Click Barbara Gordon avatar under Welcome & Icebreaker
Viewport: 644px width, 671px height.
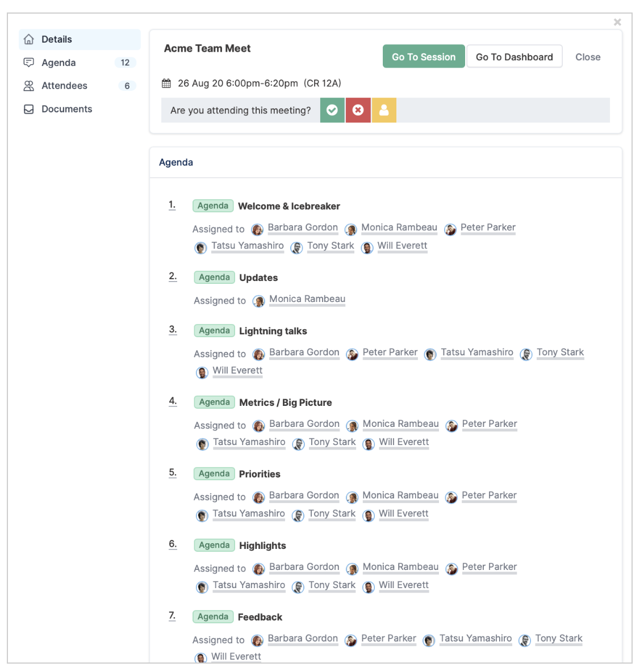click(257, 229)
